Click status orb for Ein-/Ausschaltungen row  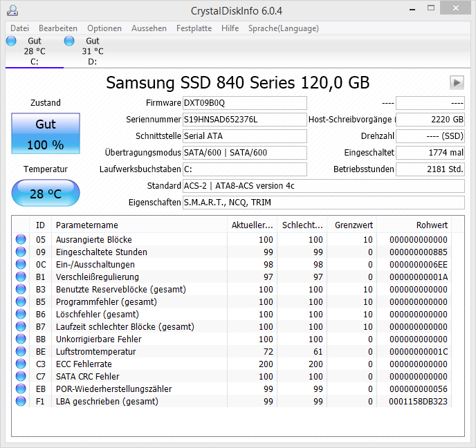(21, 264)
